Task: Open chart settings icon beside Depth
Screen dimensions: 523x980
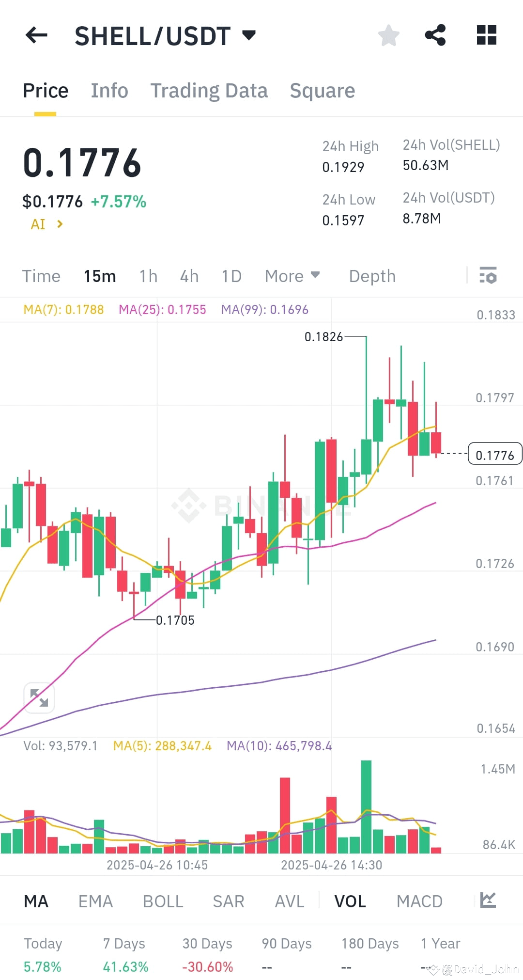Action: [488, 276]
